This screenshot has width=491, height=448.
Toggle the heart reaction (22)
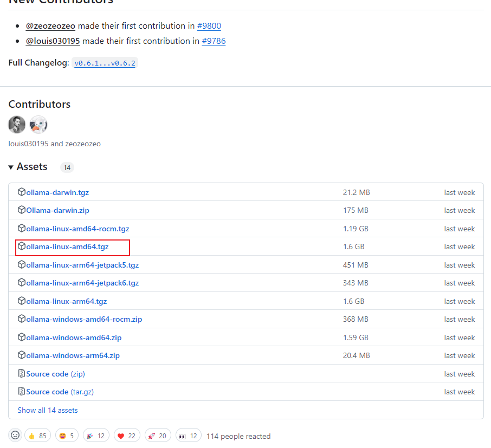pyautogui.click(x=127, y=436)
